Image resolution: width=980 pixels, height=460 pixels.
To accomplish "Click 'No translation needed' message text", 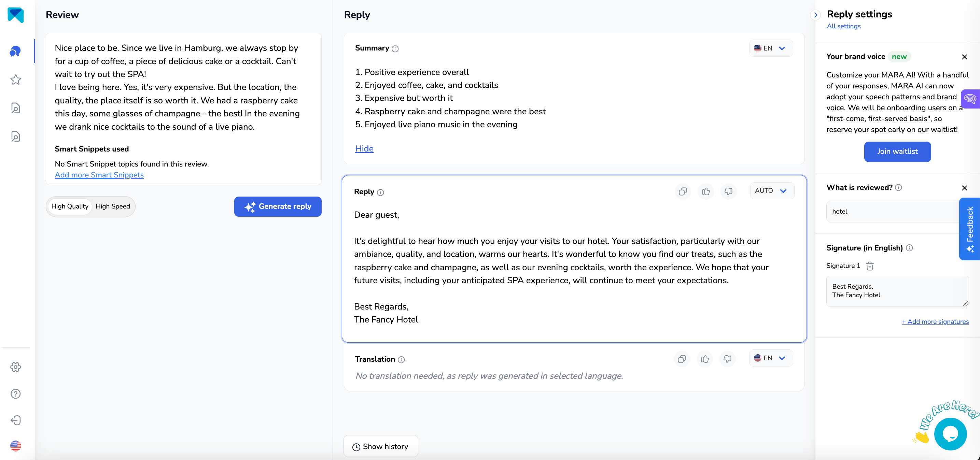I will coord(489,376).
